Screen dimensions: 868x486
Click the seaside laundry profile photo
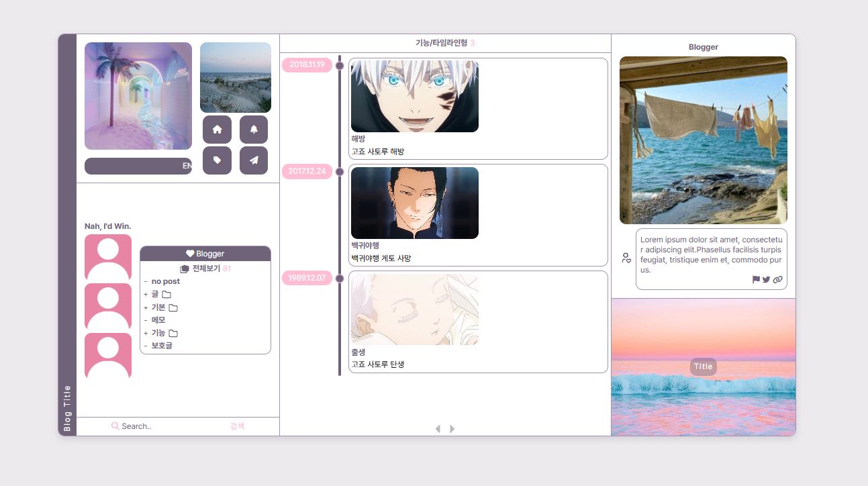704,140
